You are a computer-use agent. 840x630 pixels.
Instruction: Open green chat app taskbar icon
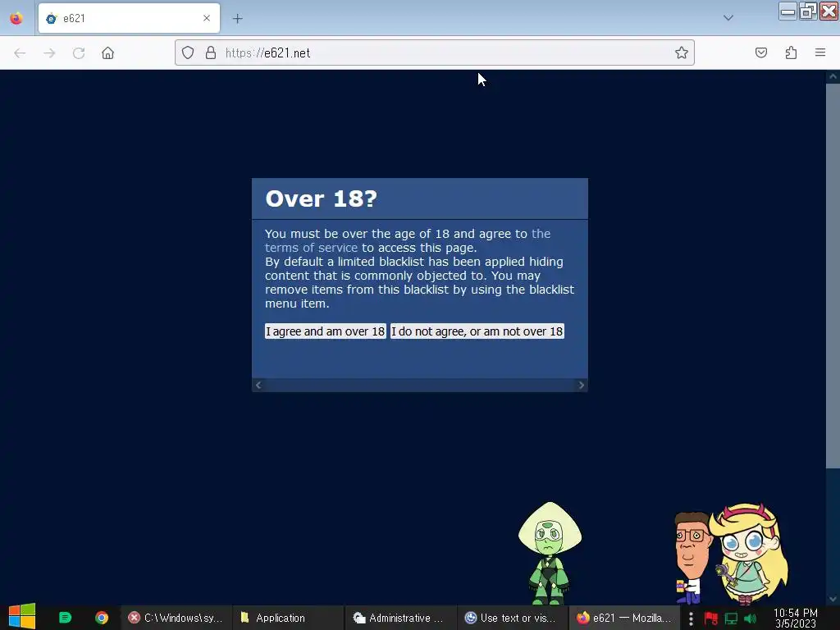pyautogui.click(x=65, y=618)
